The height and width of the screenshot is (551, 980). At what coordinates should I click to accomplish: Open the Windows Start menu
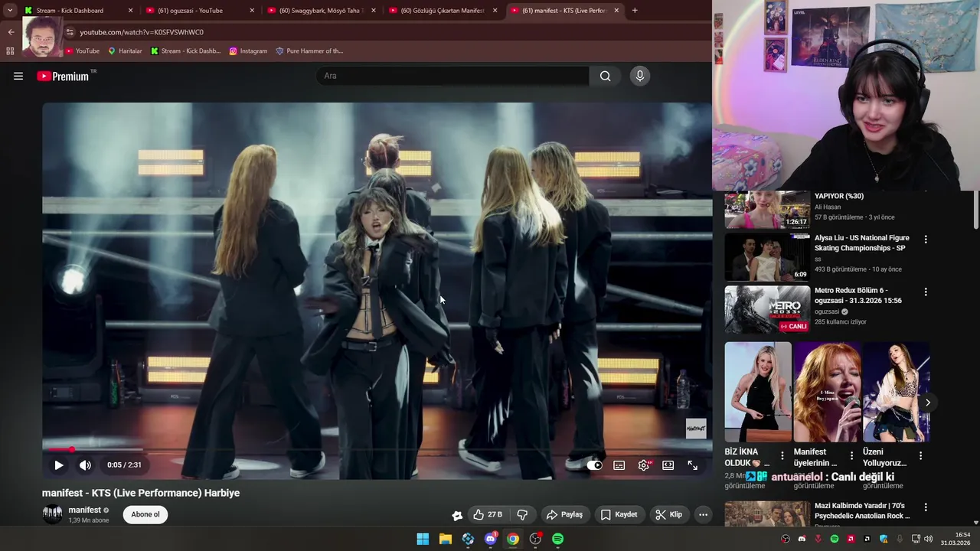click(423, 539)
